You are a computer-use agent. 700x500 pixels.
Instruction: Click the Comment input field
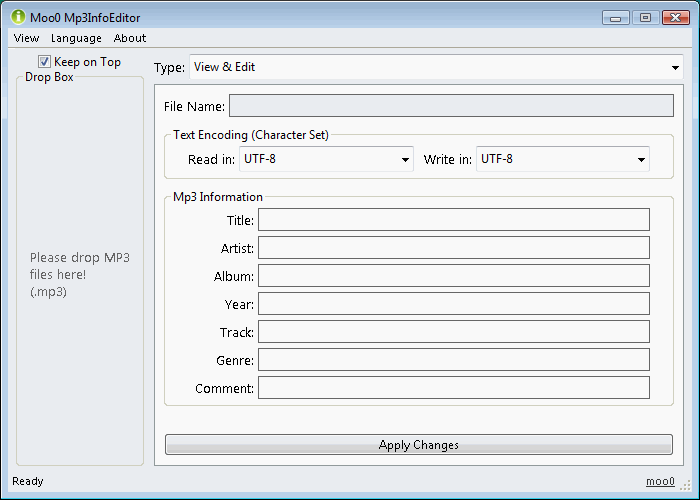point(454,388)
